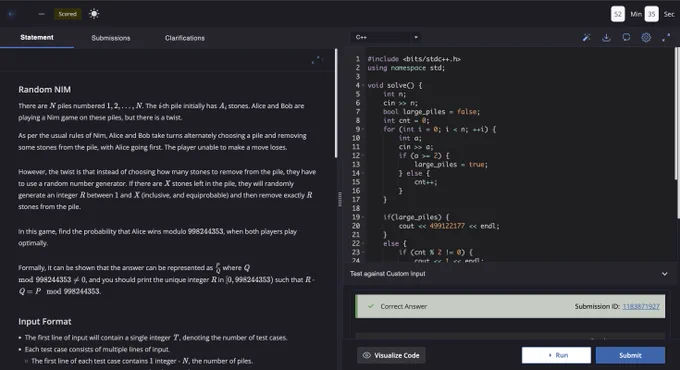Fold the if(large_piles) block at line 19
Image resolution: width=680 pixels, height=370 pixels.
click(x=363, y=217)
